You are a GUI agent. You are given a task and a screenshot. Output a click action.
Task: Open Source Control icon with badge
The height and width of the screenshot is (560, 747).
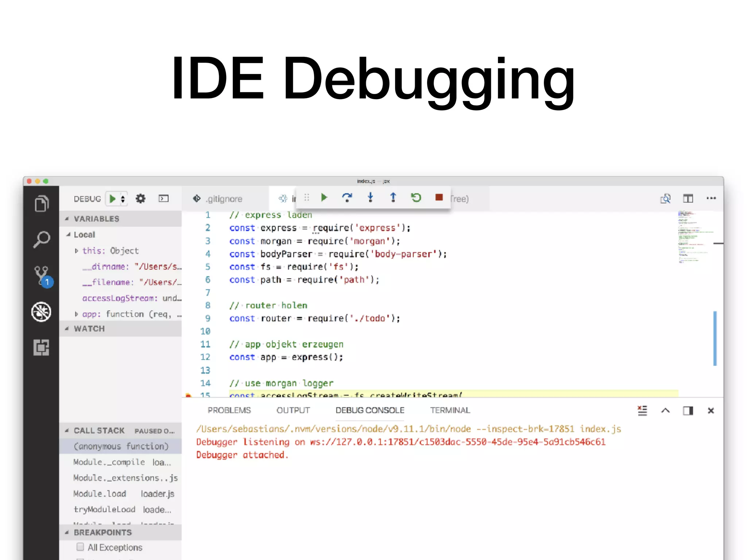click(x=43, y=276)
